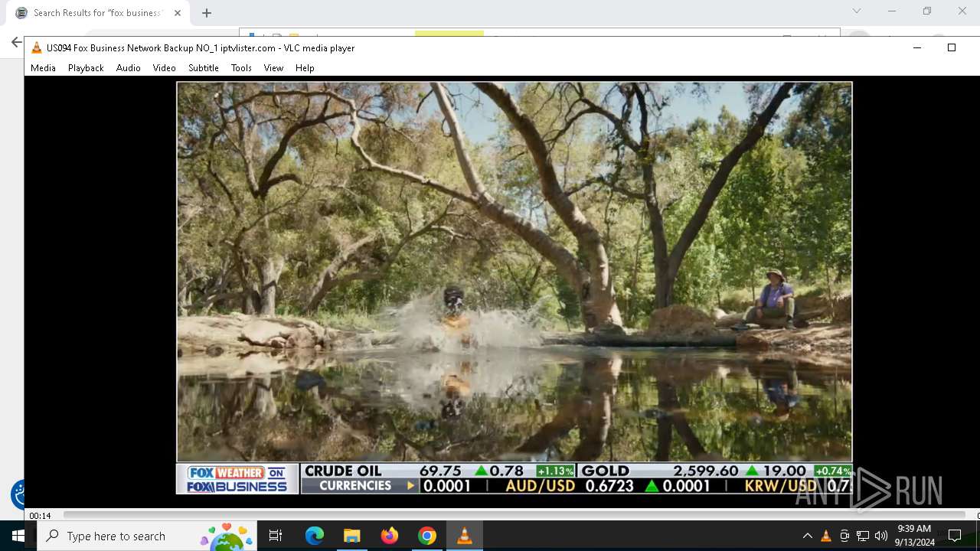Select the VLC taskbar icon
Viewport: 980px width, 551px height.
(464, 536)
